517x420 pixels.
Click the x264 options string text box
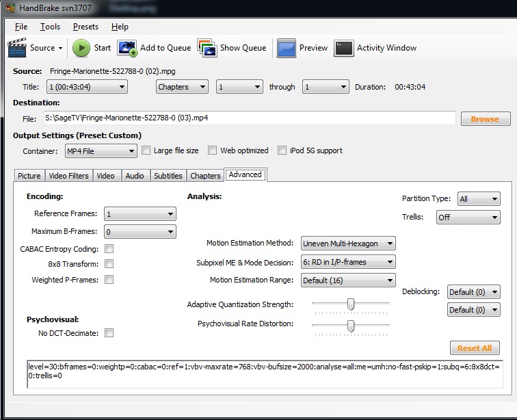pyautogui.click(x=265, y=374)
